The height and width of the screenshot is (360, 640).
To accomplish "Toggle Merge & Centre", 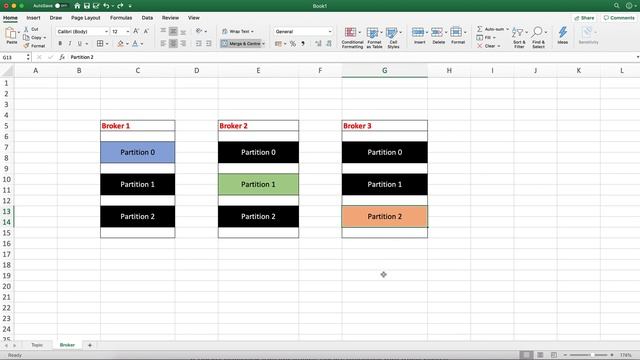I will (x=242, y=44).
